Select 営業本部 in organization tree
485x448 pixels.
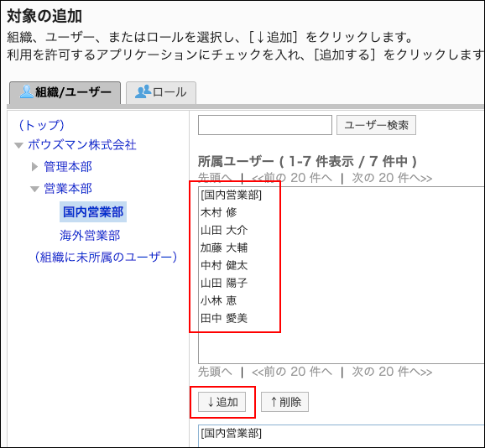pos(68,188)
